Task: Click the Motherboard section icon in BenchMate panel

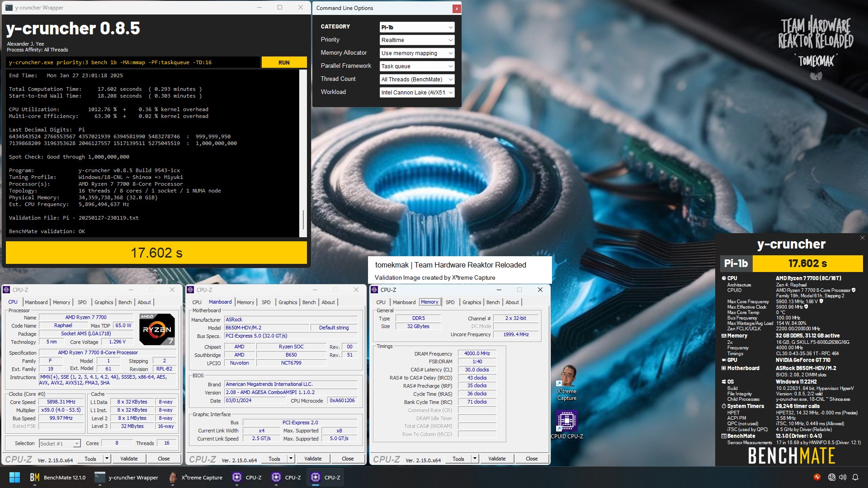Action: pyautogui.click(x=724, y=368)
